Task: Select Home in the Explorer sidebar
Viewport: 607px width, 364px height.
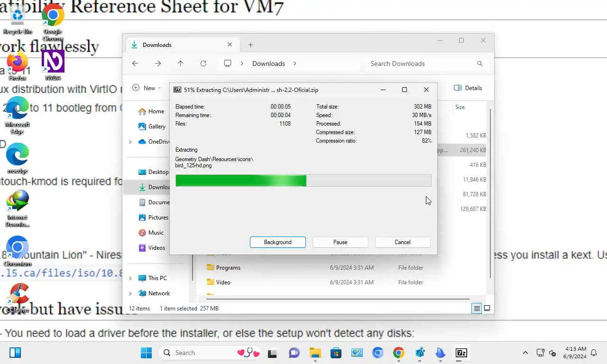Action: [x=151, y=111]
